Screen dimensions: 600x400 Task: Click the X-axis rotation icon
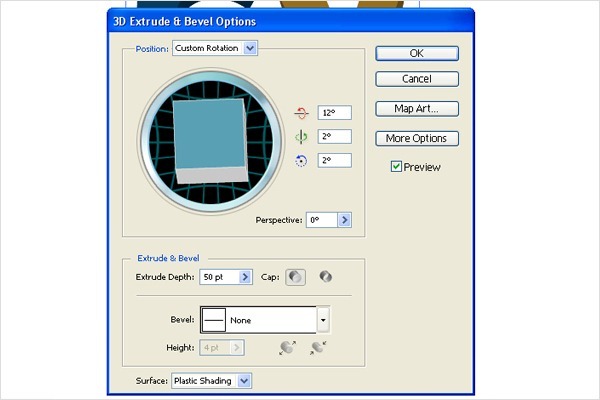coord(301,113)
